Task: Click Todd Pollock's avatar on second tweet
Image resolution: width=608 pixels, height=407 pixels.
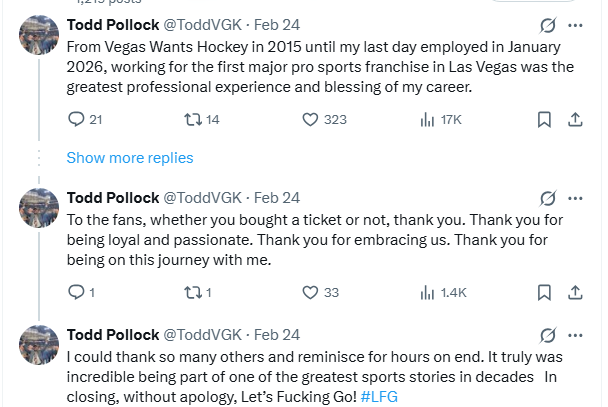Action: pos(39,208)
